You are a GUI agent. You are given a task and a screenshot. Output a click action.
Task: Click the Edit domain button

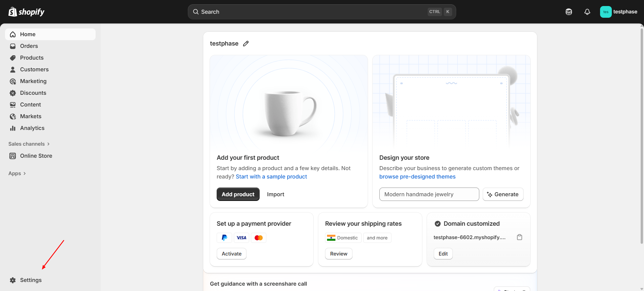[443, 254]
